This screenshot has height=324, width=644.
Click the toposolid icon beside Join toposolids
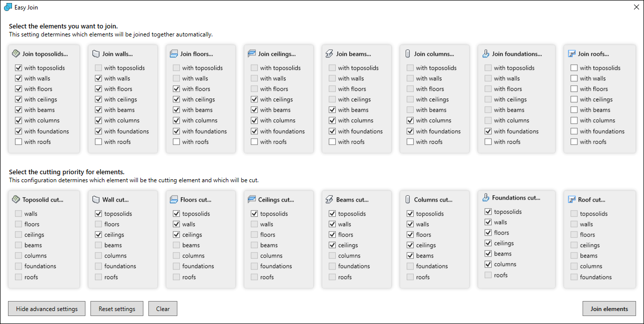(16, 54)
